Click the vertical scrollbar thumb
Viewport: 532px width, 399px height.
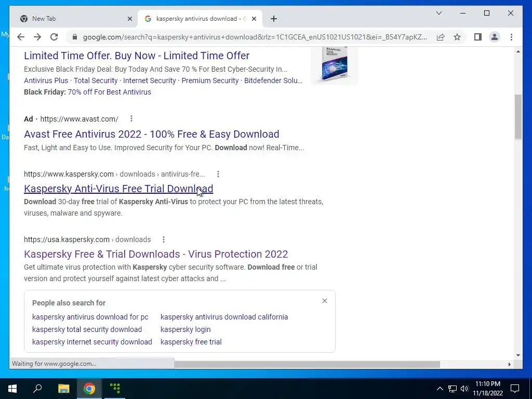[x=518, y=117]
